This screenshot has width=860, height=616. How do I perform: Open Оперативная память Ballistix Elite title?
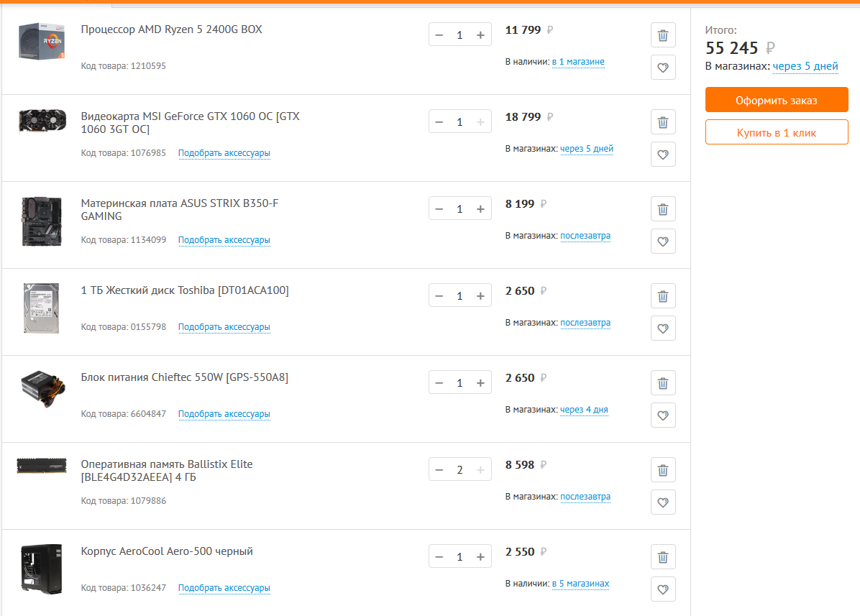click(167, 471)
